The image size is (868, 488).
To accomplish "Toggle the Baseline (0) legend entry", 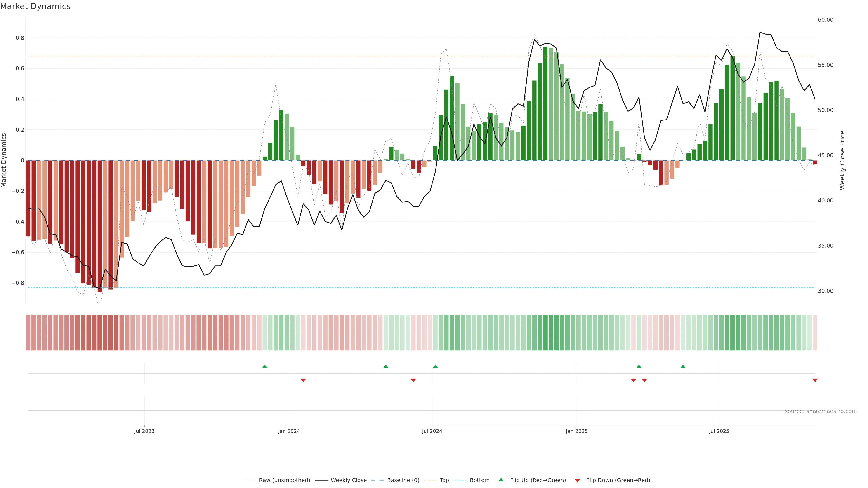I will 403,480.
